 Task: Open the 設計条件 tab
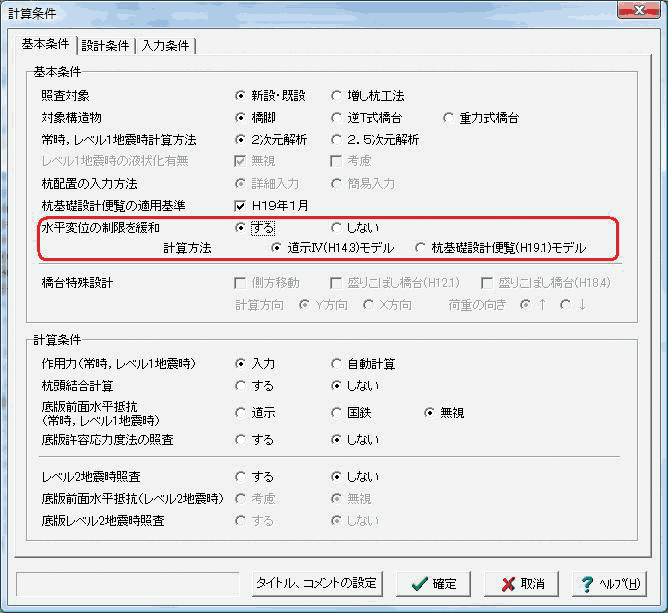coord(105,46)
